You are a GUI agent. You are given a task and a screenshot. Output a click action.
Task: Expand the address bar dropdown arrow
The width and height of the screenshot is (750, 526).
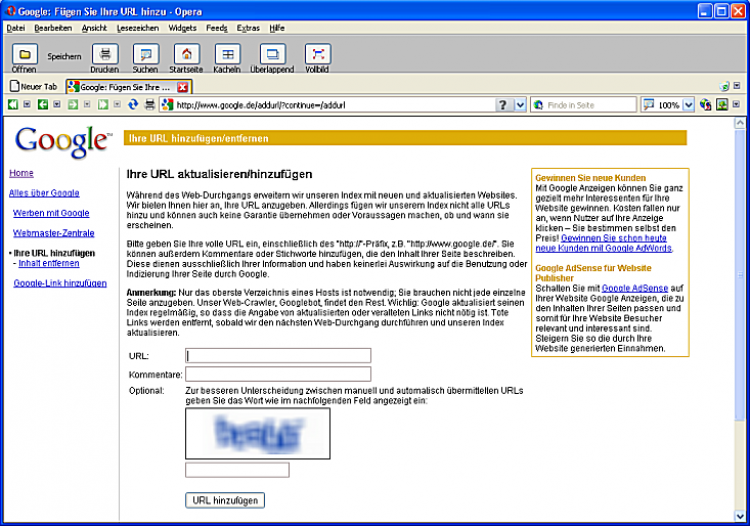click(520, 105)
